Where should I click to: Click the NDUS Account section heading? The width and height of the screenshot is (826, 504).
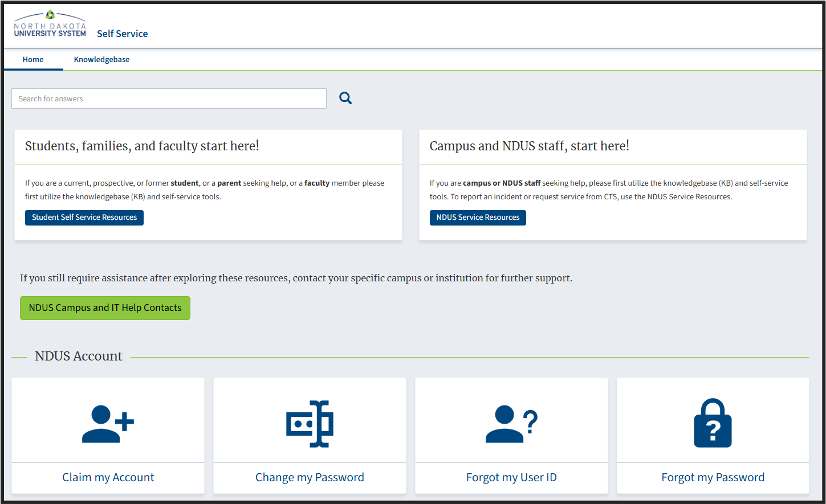(79, 356)
